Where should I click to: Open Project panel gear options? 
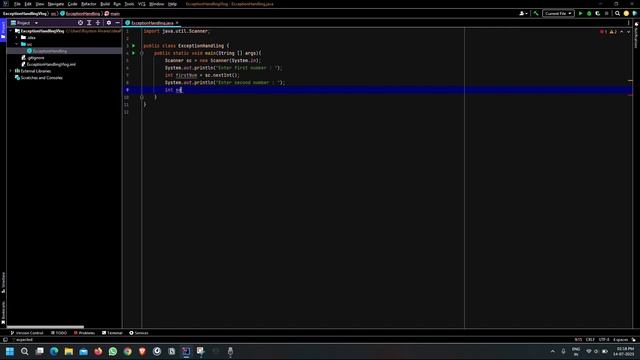[x=109, y=23]
